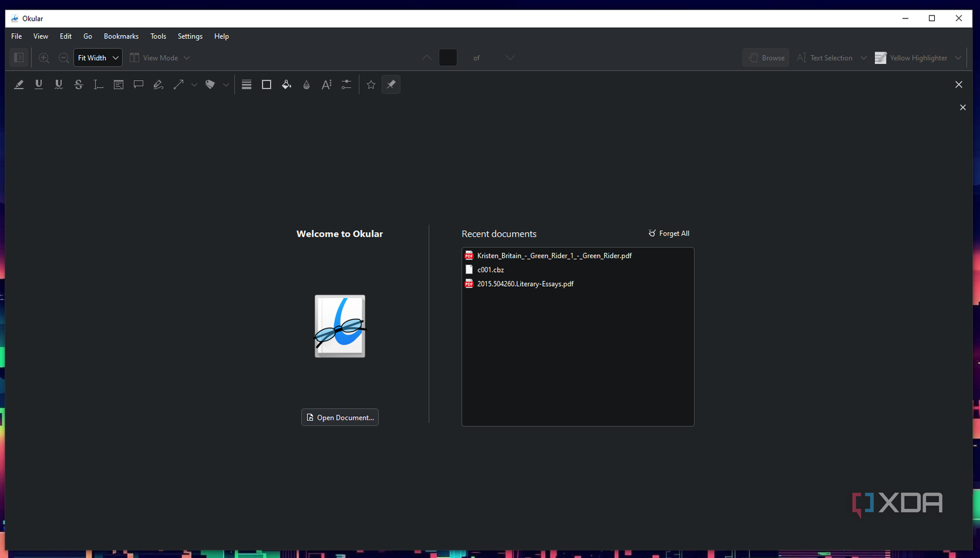
Task: Choose the Squiggly underline tool
Action: click(58, 84)
